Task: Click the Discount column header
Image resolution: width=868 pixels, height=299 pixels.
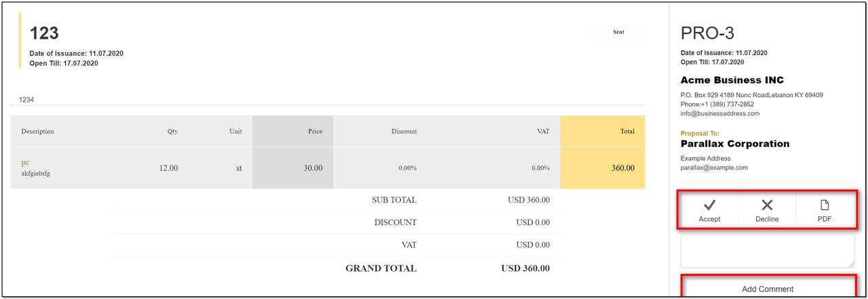Action: click(404, 132)
